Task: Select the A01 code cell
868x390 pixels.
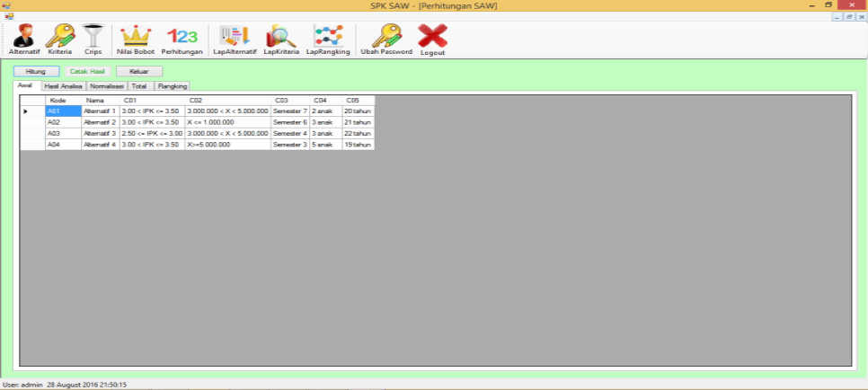Action: (63, 111)
